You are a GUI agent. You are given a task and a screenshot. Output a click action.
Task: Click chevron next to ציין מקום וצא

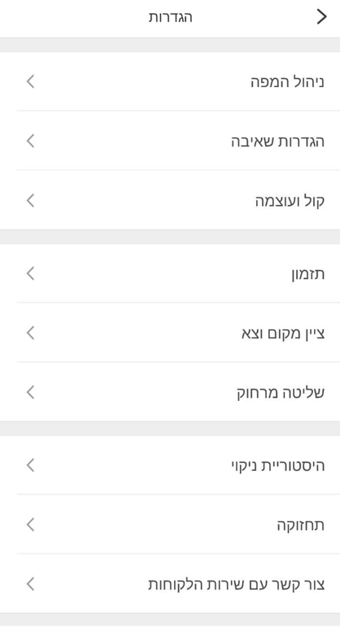30,333
